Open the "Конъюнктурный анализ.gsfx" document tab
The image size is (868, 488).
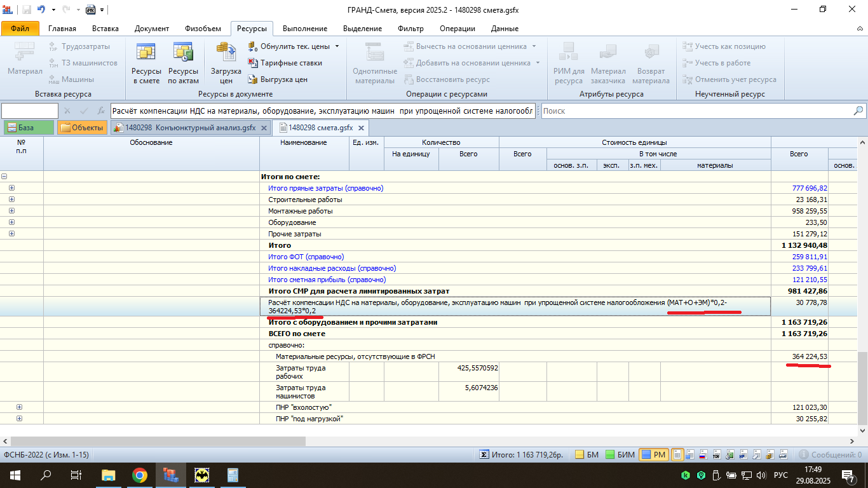(190, 128)
